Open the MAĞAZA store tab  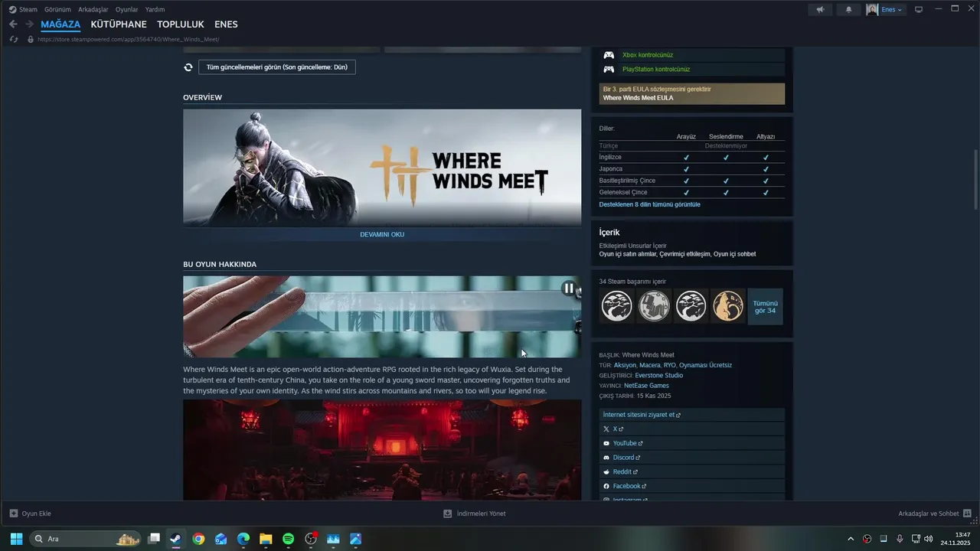(60, 24)
